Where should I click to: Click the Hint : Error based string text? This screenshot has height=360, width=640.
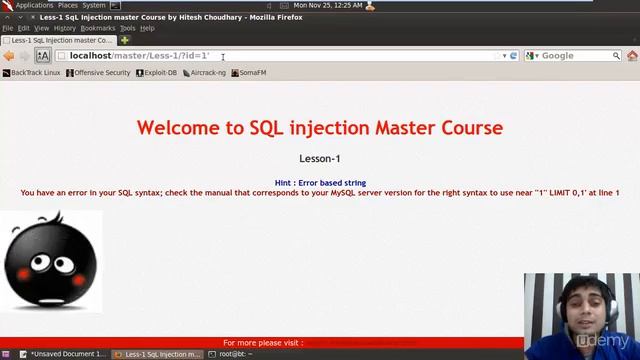[320, 183]
